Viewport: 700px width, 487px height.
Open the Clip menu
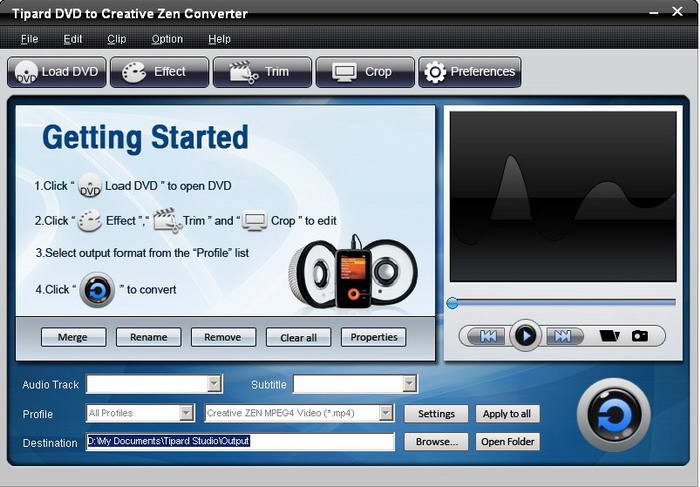pos(117,39)
